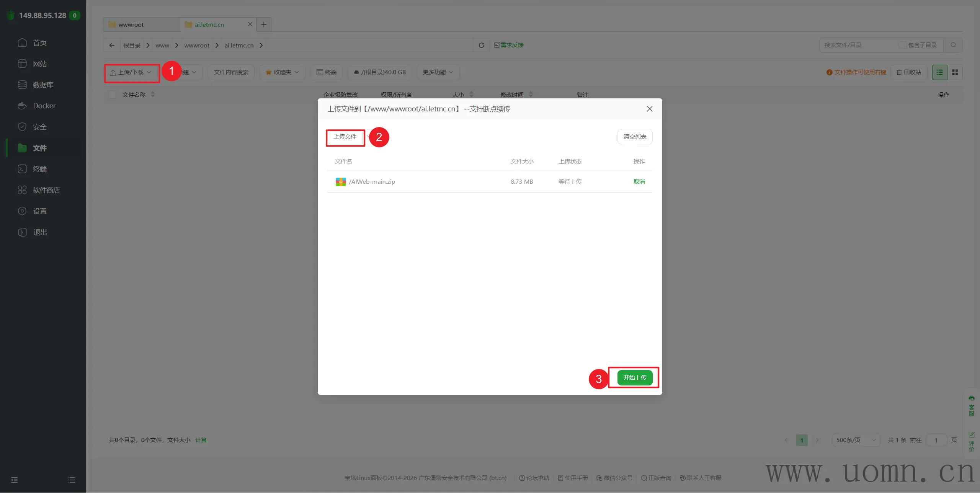Open the 500条/页 page size dropdown
Image resolution: width=980 pixels, height=493 pixels.
pos(856,440)
